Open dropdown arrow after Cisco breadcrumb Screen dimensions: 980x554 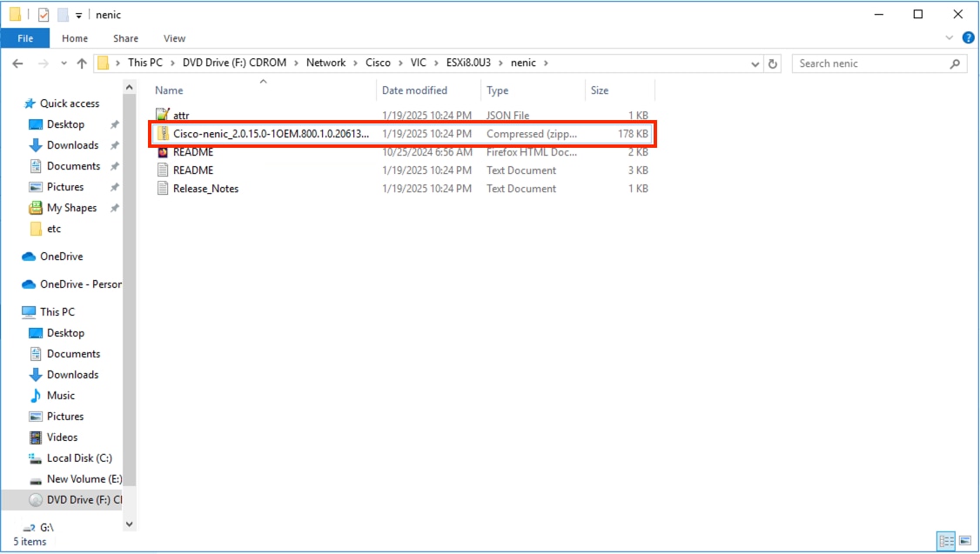coord(400,63)
